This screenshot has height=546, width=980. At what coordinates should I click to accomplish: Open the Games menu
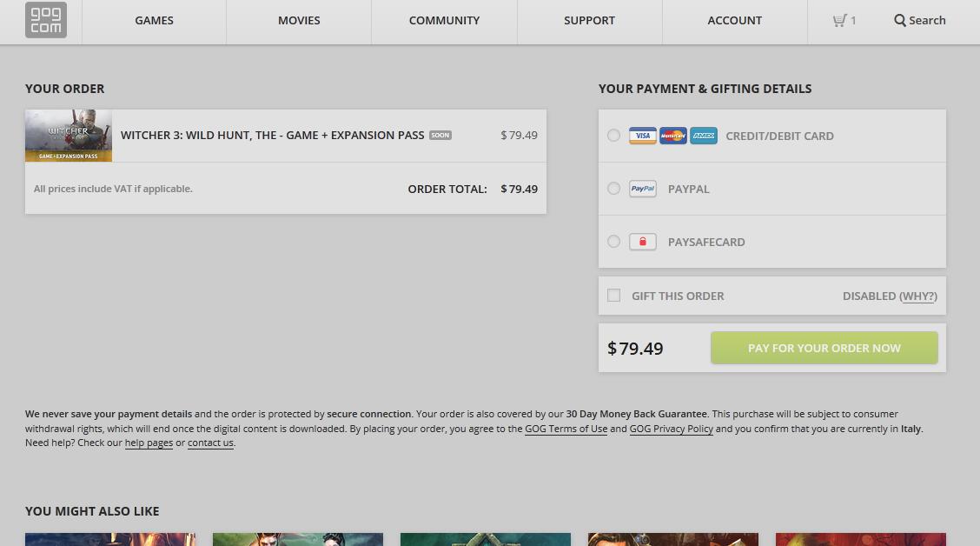coord(155,21)
